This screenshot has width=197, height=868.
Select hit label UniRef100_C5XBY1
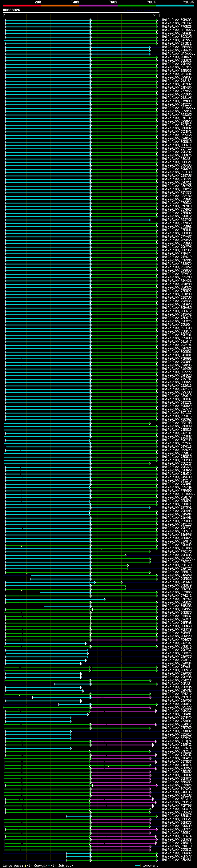point(177,132)
